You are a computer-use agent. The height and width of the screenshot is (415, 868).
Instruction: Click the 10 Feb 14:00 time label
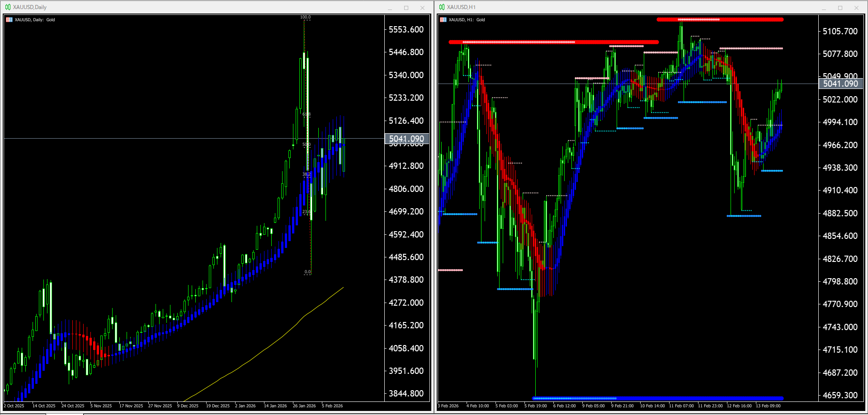pyautogui.click(x=652, y=406)
